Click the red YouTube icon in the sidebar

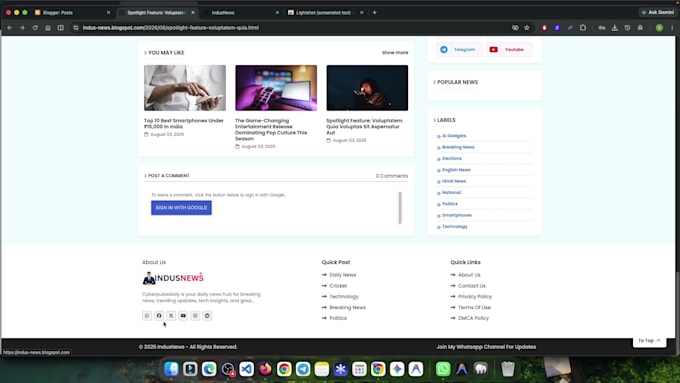coord(494,49)
